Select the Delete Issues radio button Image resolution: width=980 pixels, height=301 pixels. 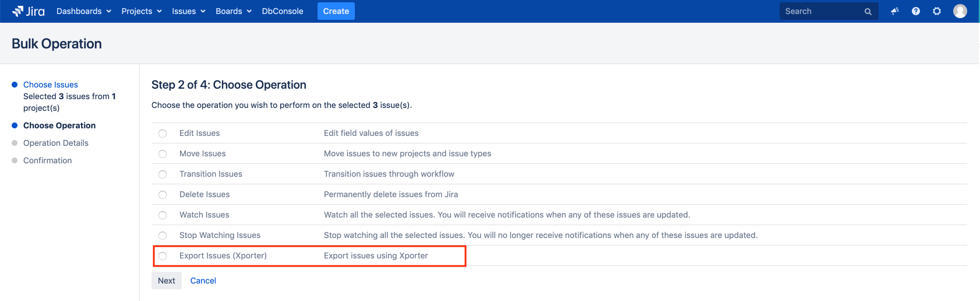[163, 195]
